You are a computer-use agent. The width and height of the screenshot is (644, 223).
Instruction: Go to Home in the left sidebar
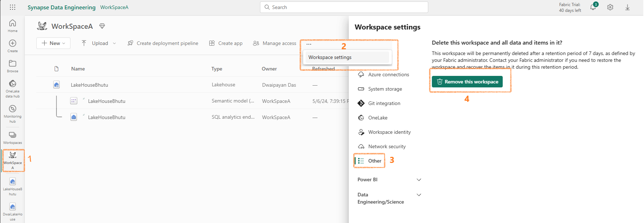[x=13, y=26]
